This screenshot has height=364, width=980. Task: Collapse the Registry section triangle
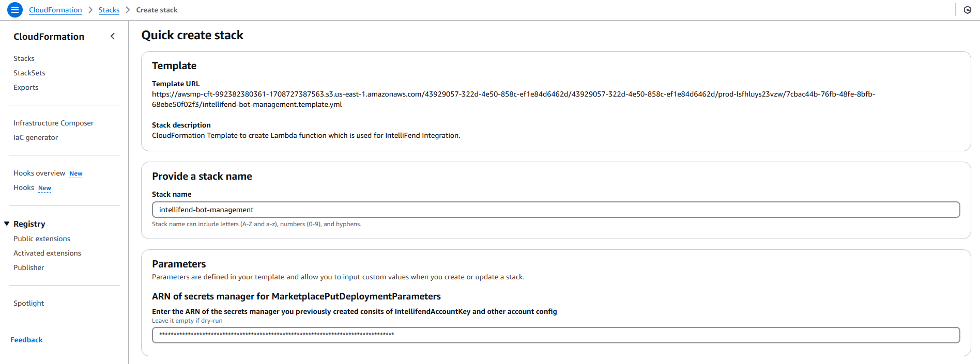pos(7,224)
